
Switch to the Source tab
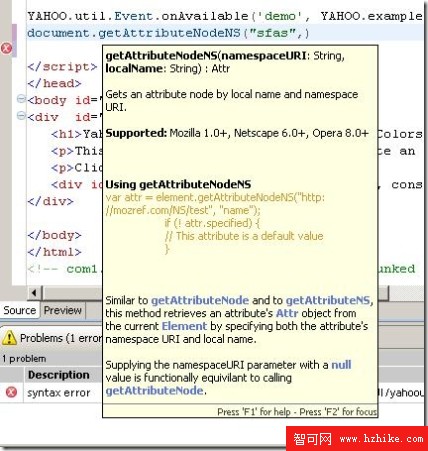click(x=20, y=310)
